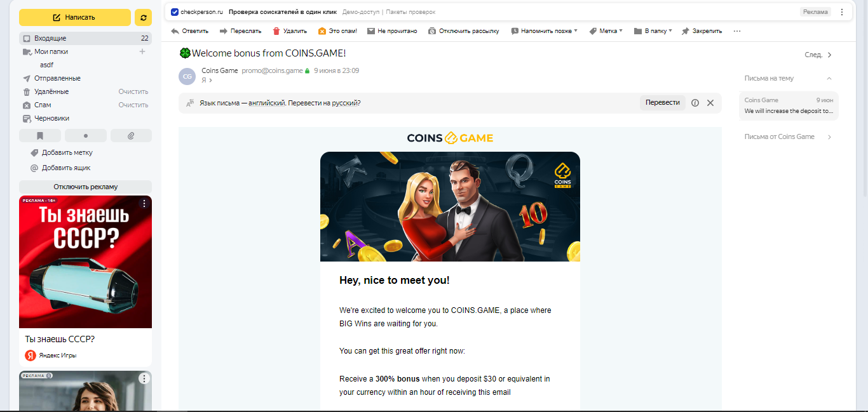The image size is (868, 412).
Task: Filter emails with attachments paperclip icon
Action: (131, 135)
